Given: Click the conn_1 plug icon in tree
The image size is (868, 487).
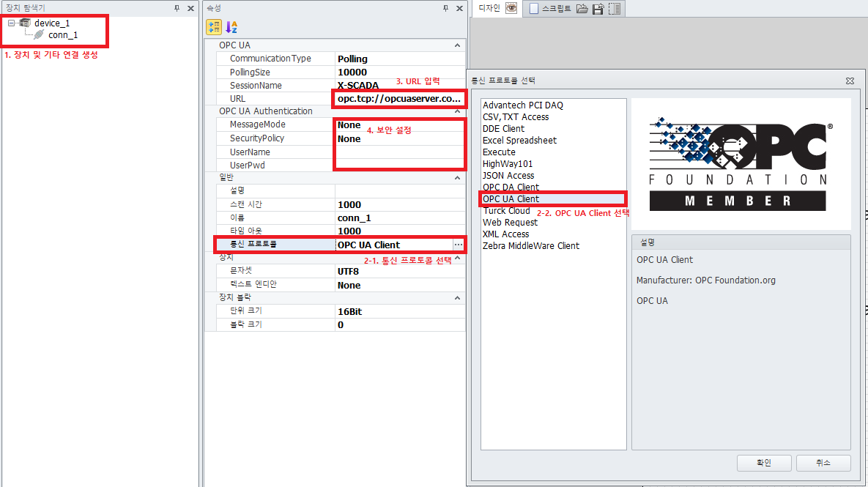Looking at the screenshot, I should [39, 35].
